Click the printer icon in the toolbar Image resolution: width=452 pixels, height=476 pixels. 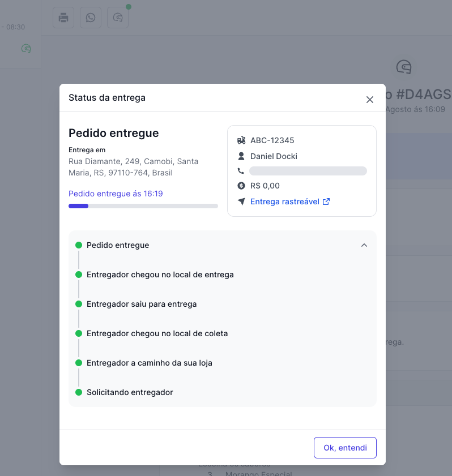(63, 18)
